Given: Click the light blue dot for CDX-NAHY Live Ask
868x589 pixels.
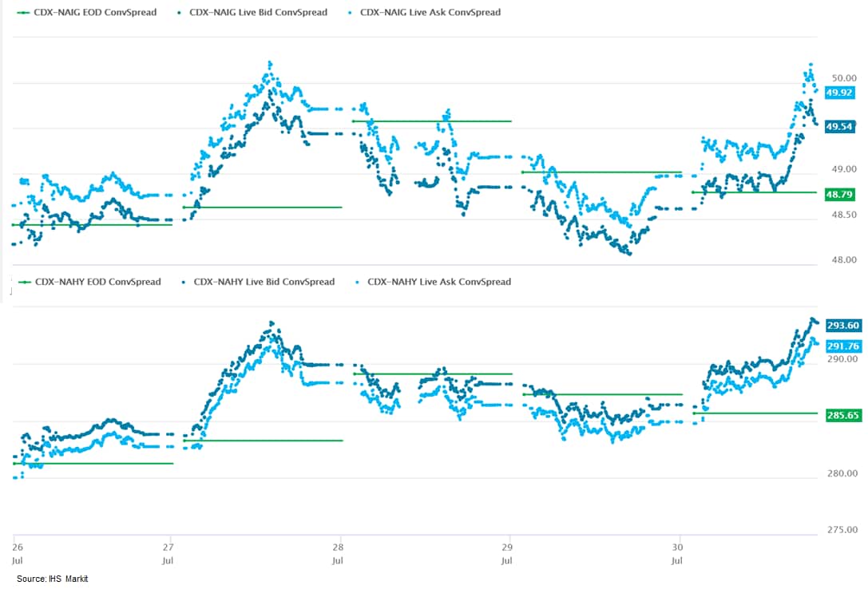Looking at the screenshot, I should coord(359,282).
